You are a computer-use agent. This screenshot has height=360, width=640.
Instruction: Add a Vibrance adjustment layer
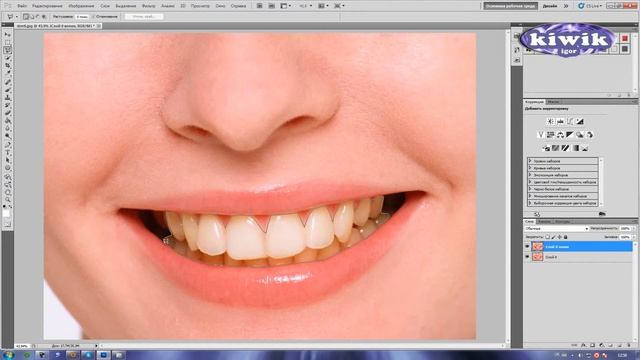point(541,135)
